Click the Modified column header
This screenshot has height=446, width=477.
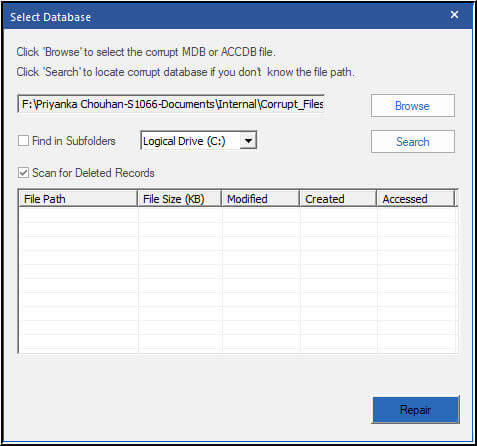[x=260, y=199]
